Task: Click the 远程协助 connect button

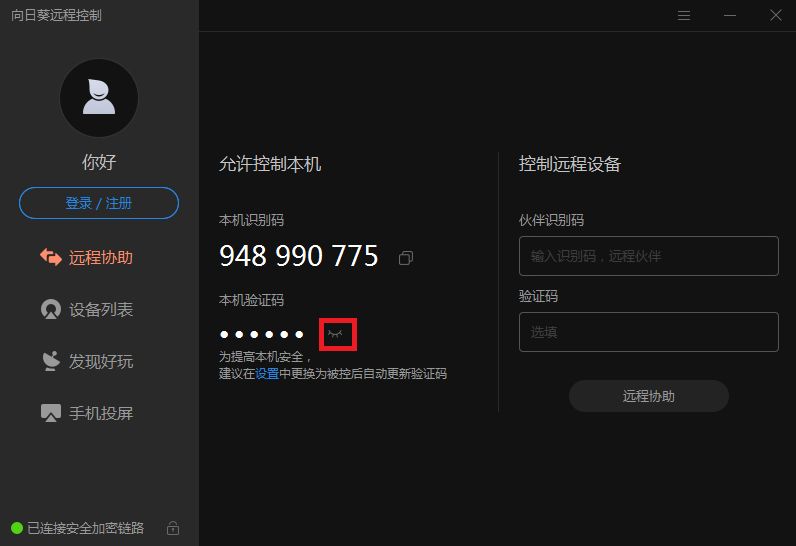Action: [x=649, y=396]
